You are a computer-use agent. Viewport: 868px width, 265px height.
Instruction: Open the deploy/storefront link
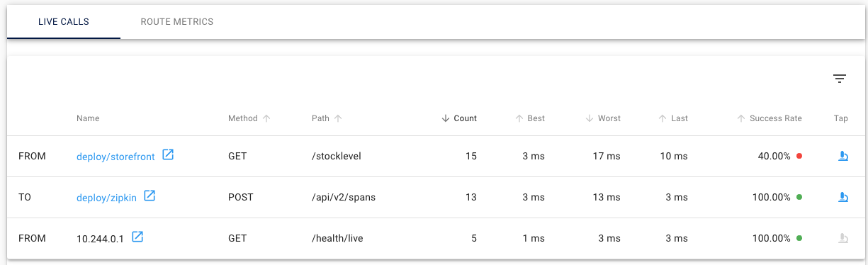point(115,157)
